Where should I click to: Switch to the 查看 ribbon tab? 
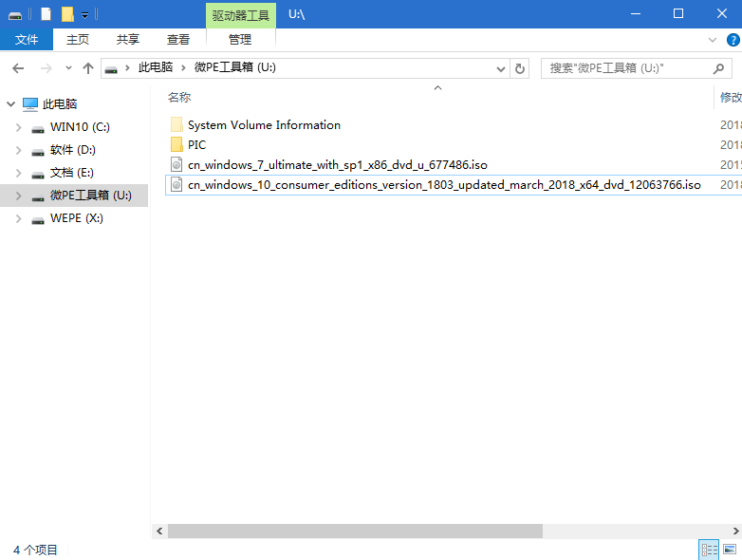point(178,39)
